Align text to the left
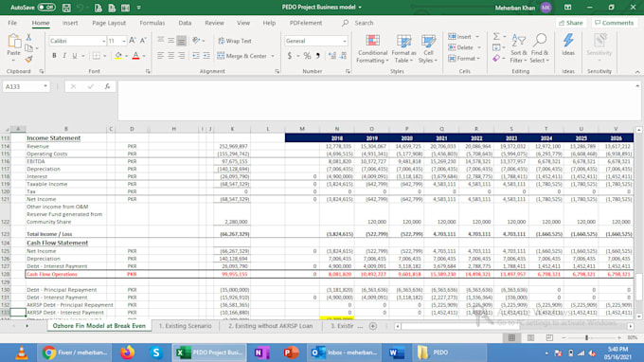644x362 pixels. click(x=161, y=56)
